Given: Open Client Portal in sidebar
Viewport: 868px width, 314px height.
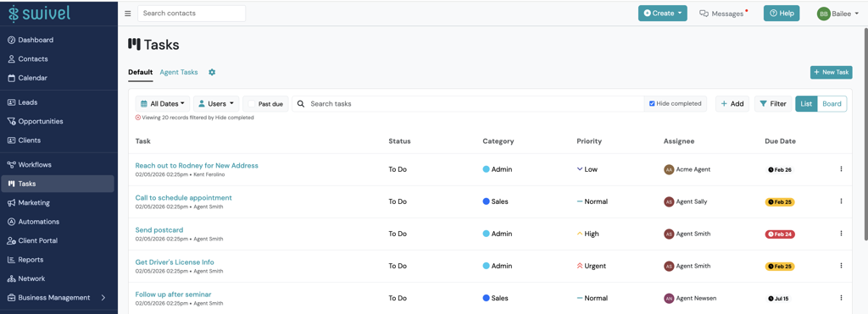Looking at the screenshot, I should point(58,240).
